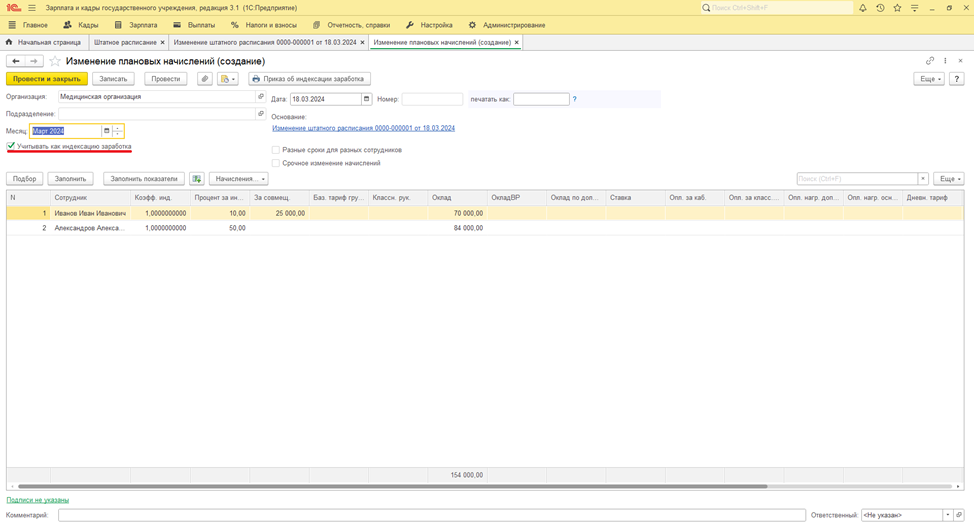This screenshot has height=523, width=974.
Task: Click the Подбор button
Action: click(24, 179)
